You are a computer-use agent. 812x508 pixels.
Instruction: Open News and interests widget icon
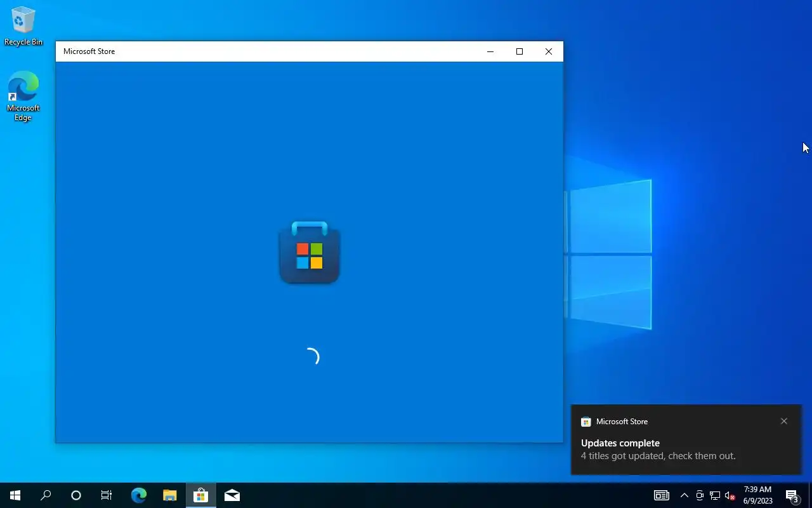pyautogui.click(x=662, y=495)
